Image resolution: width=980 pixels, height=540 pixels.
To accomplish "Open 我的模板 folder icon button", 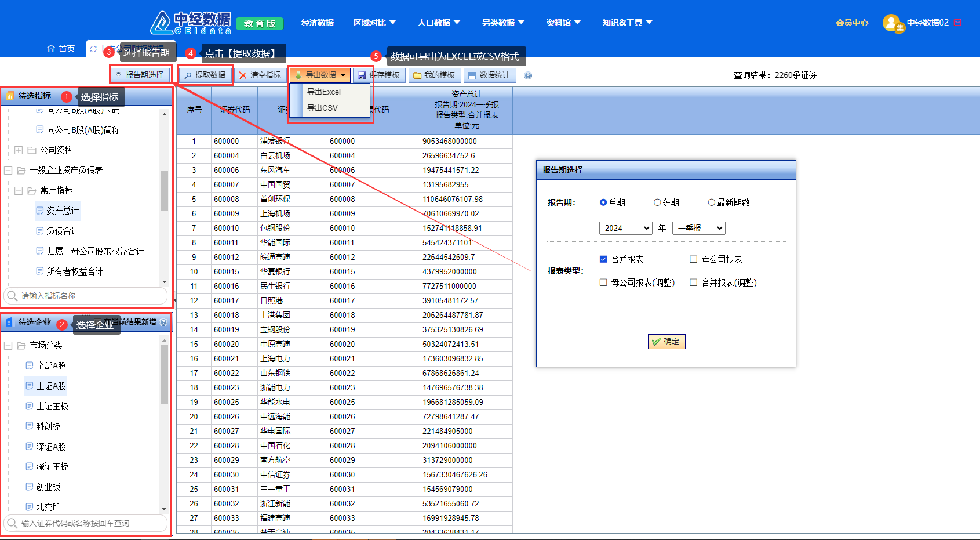I will click(417, 75).
